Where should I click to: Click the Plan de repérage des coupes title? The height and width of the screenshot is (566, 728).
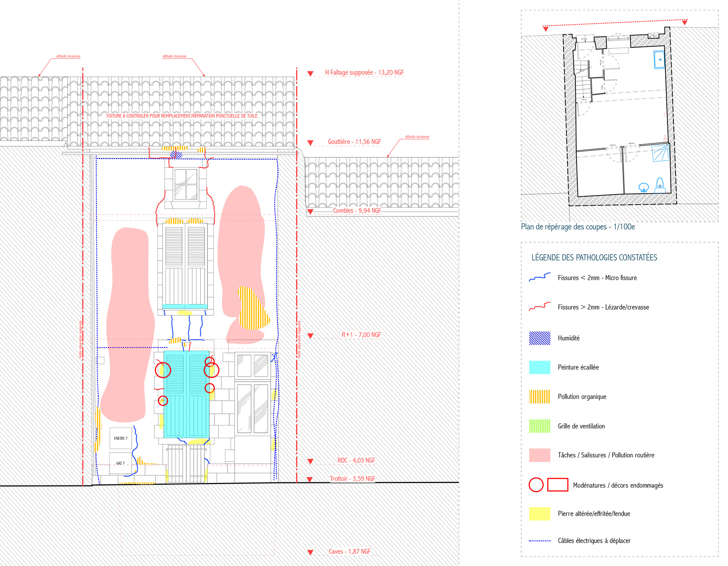[578, 227]
